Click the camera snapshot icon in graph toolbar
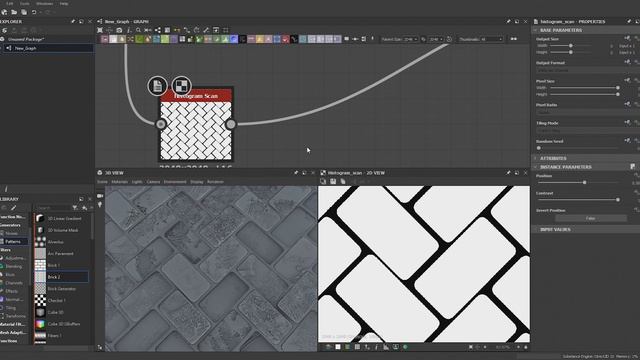The width and height of the screenshot is (640, 360). [119, 30]
